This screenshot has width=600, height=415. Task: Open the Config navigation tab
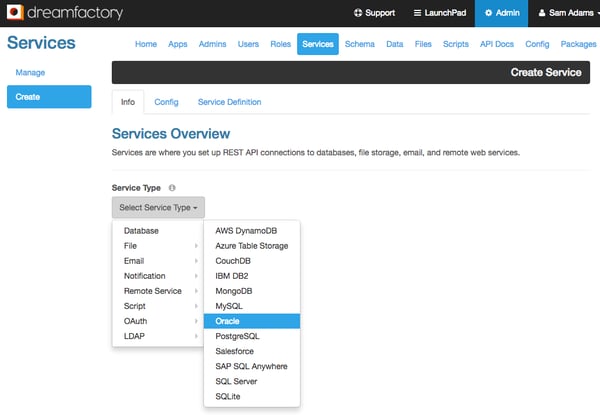[537, 44]
